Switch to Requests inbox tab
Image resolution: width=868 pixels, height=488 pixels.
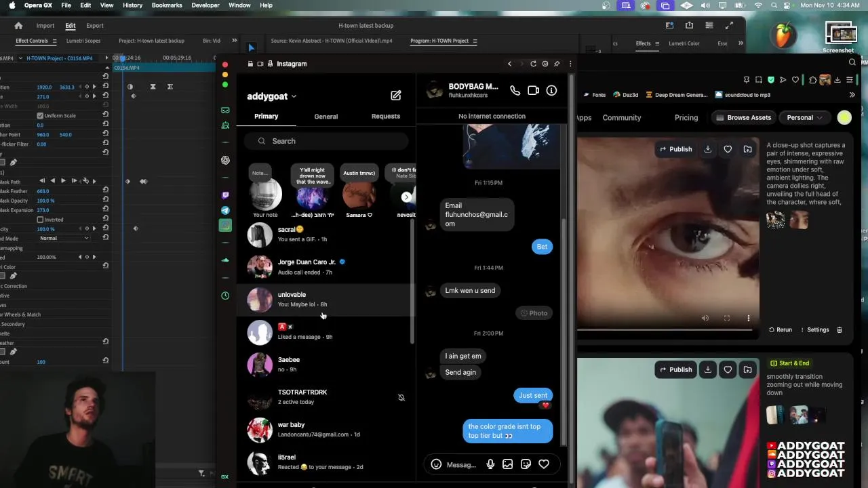tap(386, 117)
